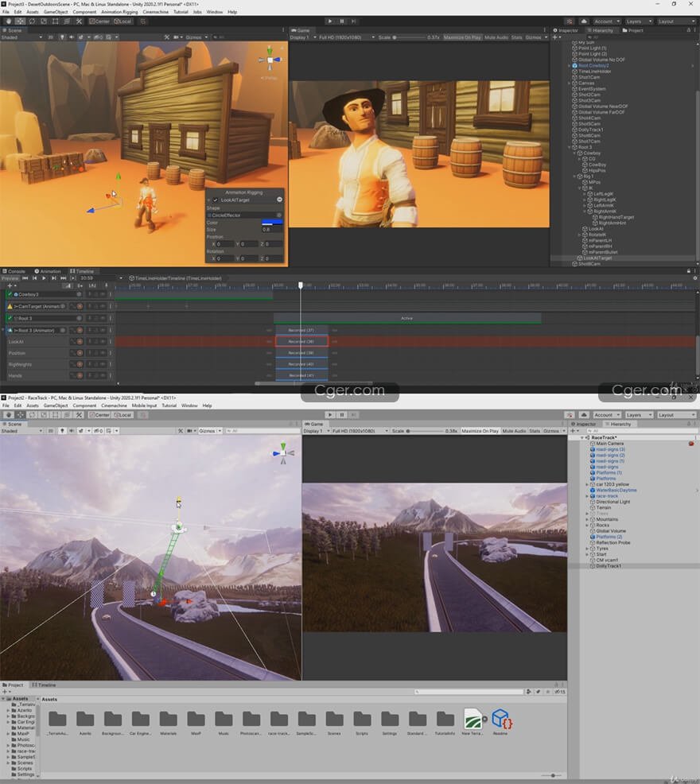Click the add track plus button in Timeline
The image size is (700, 784).
[9, 285]
